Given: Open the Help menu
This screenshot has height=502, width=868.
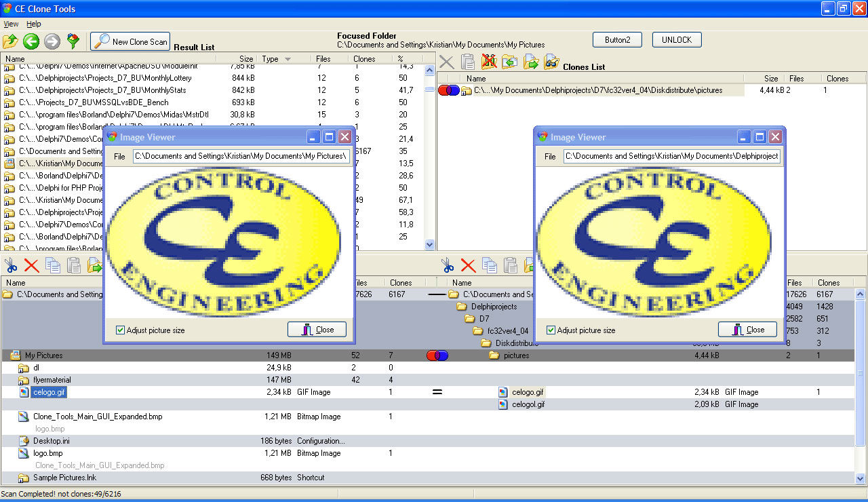Looking at the screenshot, I should pos(33,24).
